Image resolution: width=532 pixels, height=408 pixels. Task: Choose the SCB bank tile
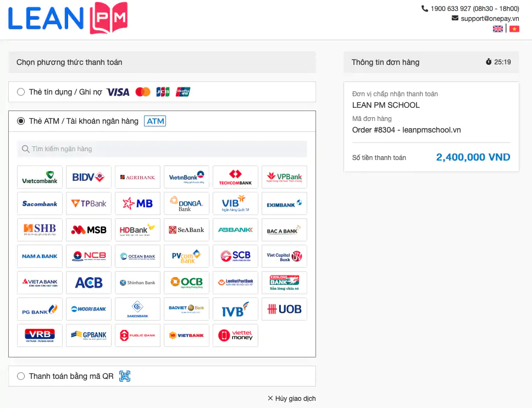pos(235,256)
